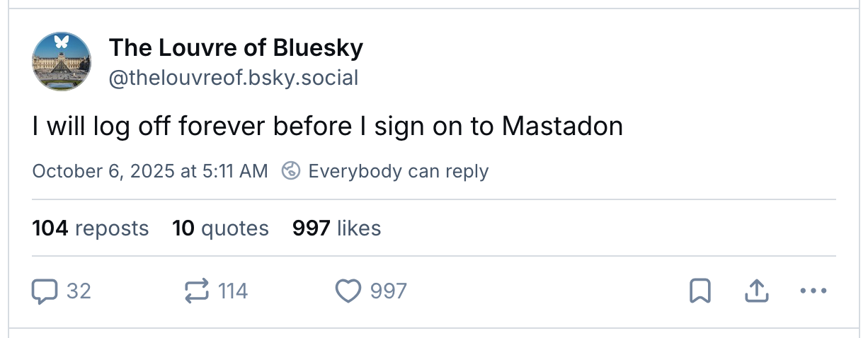Click the reply speech bubble icon
Viewport: 868px width, 338px height.
[44, 291]
